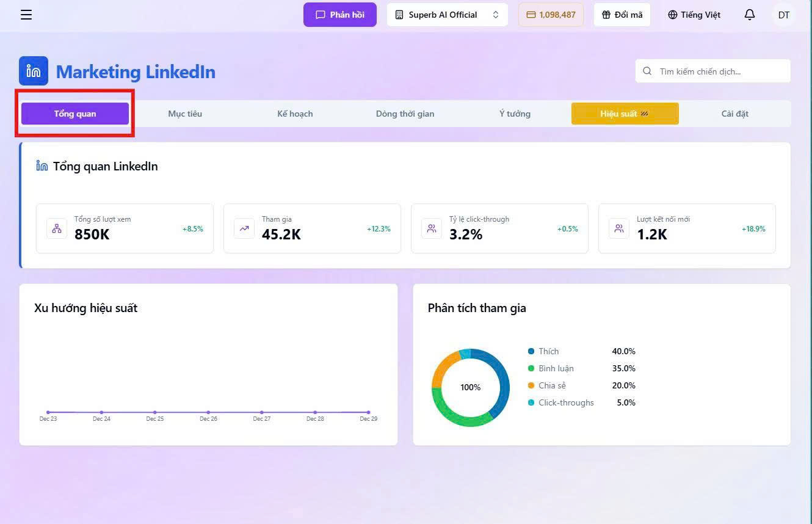Open the DT user avatar

(x=784, y=15)
